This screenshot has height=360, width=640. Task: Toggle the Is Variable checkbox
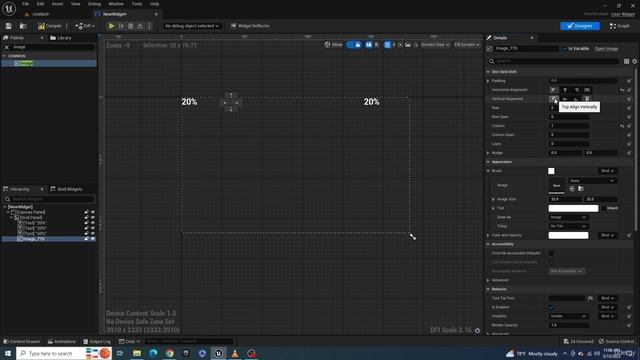click(564, 49)
